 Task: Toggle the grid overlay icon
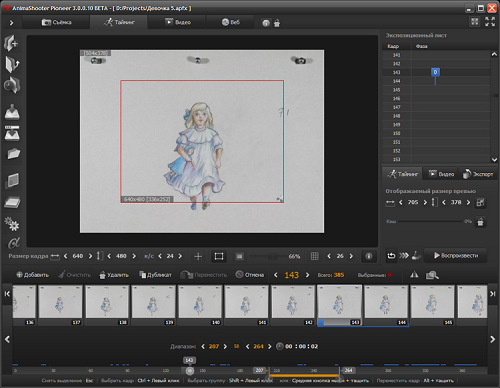coord(314,256)
